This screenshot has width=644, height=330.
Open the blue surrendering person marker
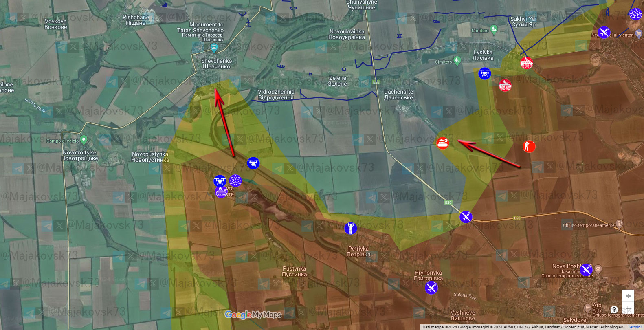350,228
